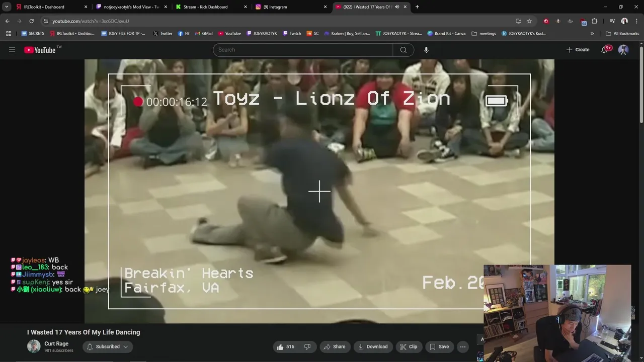Open Chrome profile avatar in toolbar
The image size is (644, 362).
click(x=624, y=21)
